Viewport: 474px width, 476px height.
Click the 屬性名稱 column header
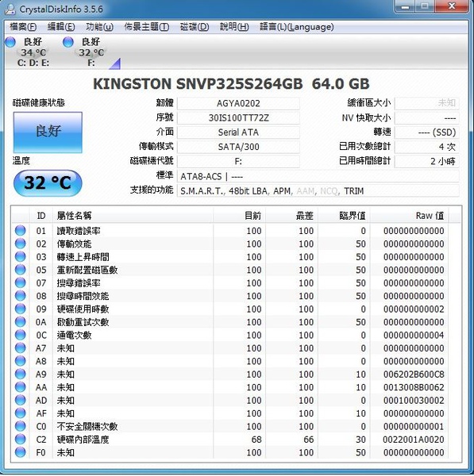point(133,216)
